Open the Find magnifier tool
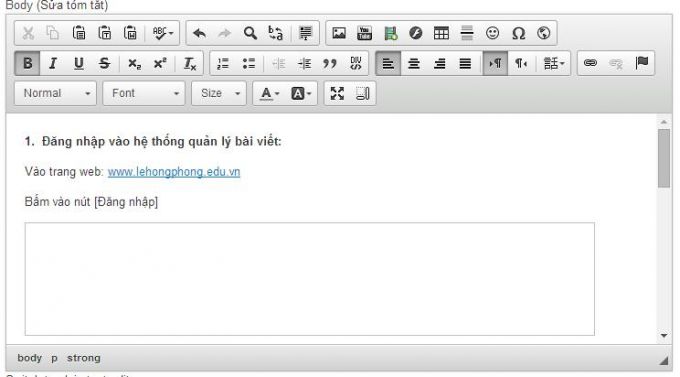The width and height of the screenshot is (680, 377). 250,33
